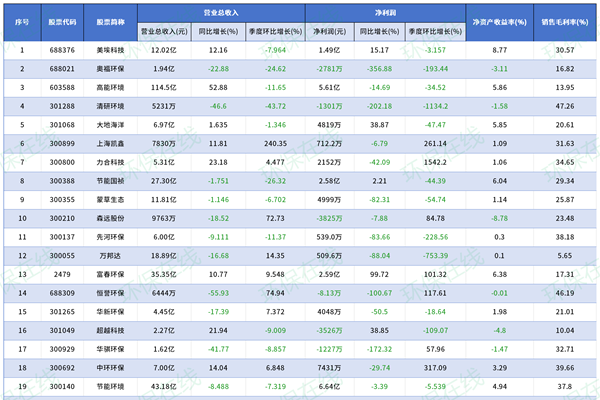
Task: Sort by 净资产收益率(%) header
Action: coord(499,20)
